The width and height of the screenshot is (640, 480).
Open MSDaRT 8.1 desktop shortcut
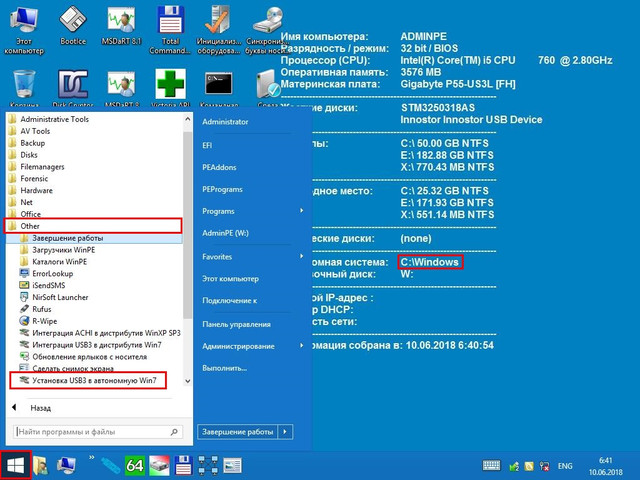point(121,26)
